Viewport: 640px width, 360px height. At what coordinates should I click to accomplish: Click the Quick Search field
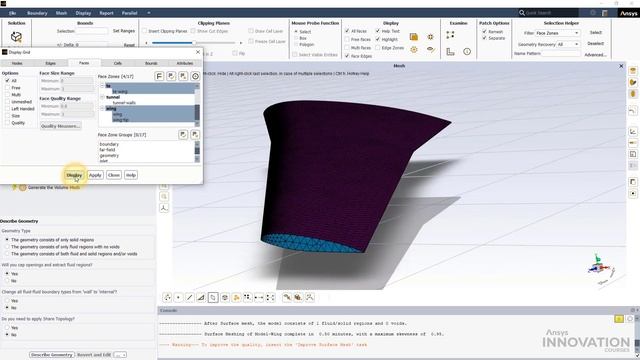coord(548,13)
